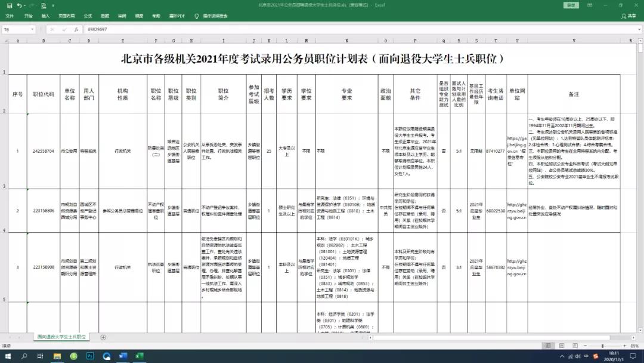Switch to Page Layout view icon
The image size is (644, 363).
562,345
